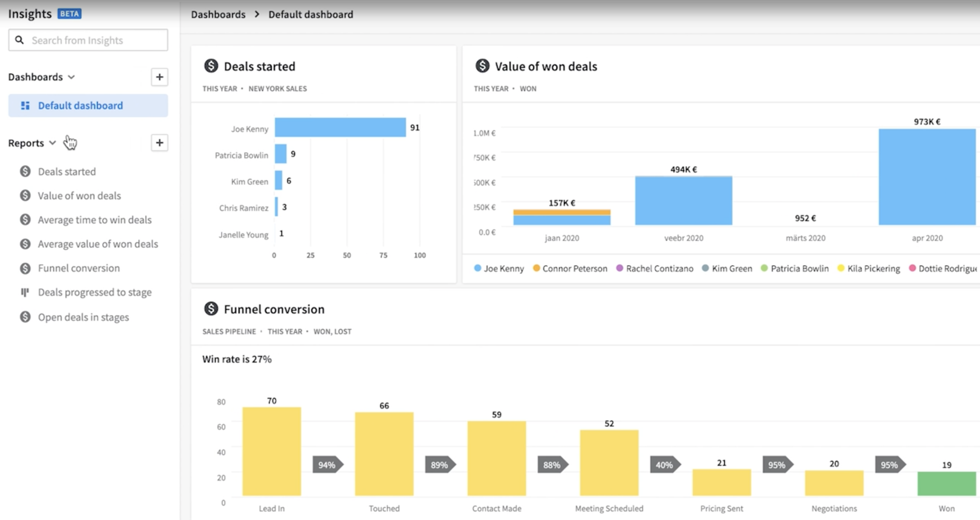980x520 pixels.
Task: Click the breadcrumb arrow after Dashboards
Action: pyautogui.click(x=257, y=15)
